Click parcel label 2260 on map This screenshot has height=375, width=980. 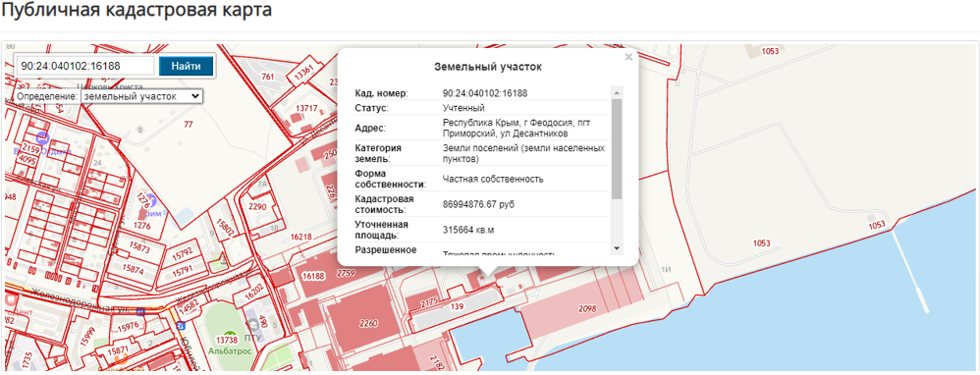pos(368,323)
